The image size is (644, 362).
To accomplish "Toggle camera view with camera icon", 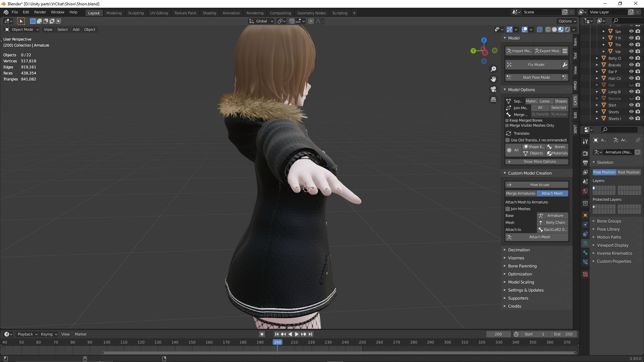I will pyautogui.click(x=493, y=89).
